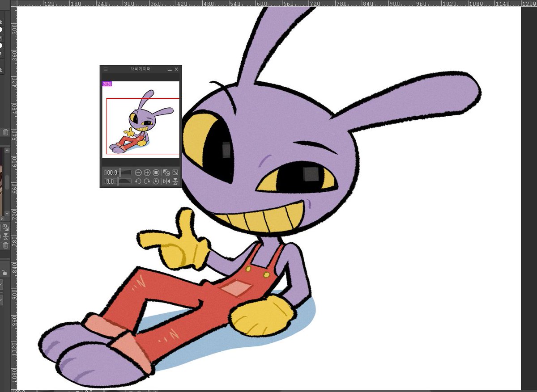Zoom out with the Navigator minus icon
The image size is (537, 392).
pyautogui.click(x=138, y=173)
